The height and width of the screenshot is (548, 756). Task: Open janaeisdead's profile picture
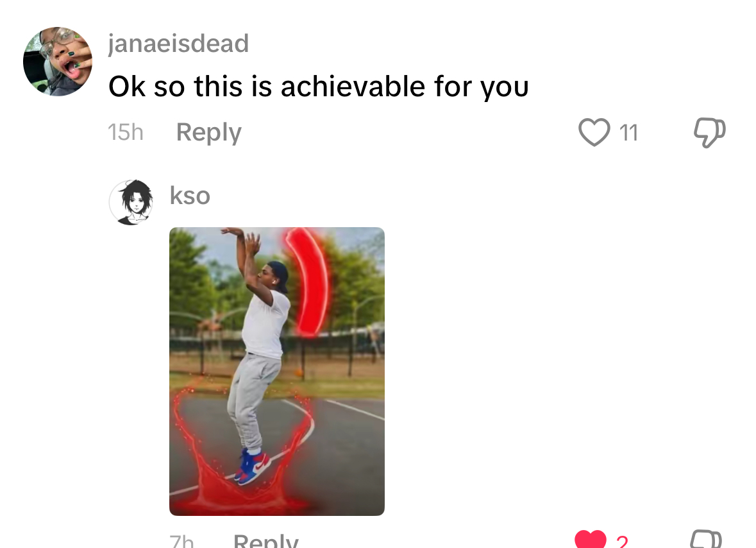point(58,61)
